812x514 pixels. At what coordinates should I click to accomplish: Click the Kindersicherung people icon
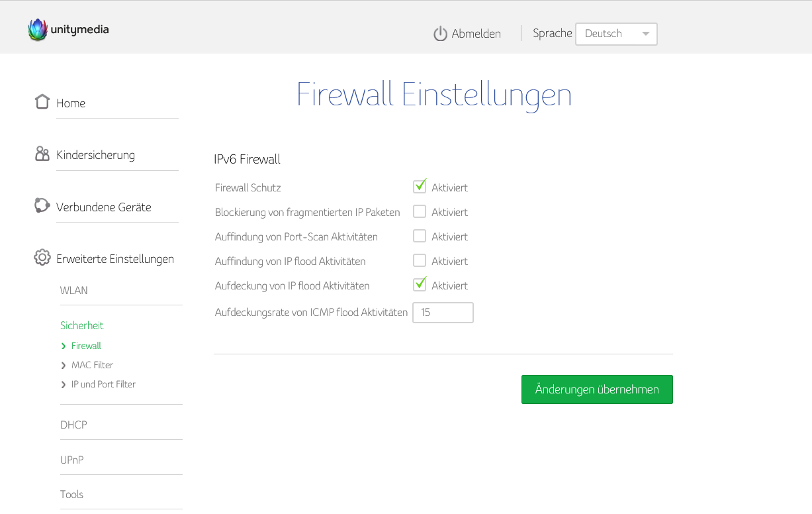click(42, 154)
